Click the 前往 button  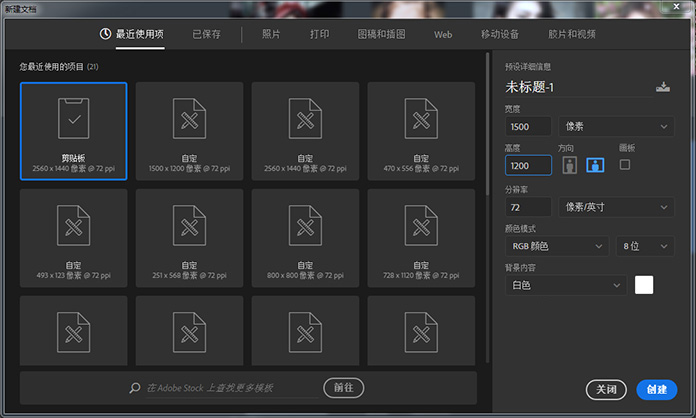click(344, 388)
